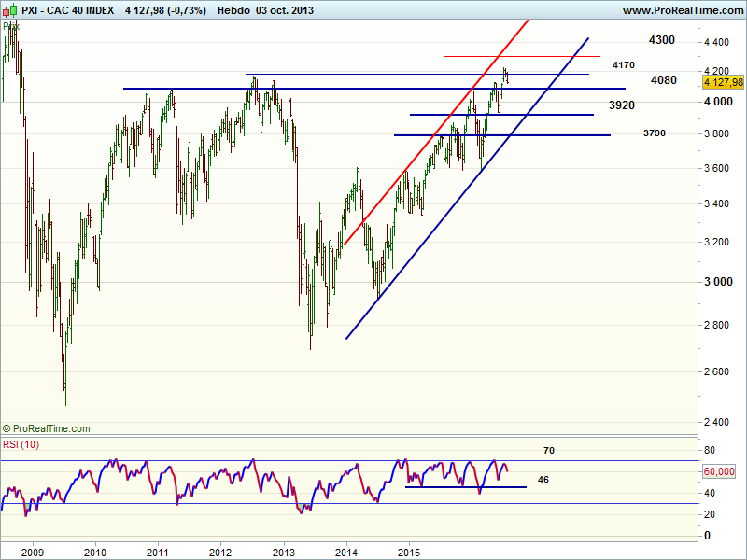Select the 4170 level annotation
Viewport: 747px width, 560px height.
click(x=624, y=65)
